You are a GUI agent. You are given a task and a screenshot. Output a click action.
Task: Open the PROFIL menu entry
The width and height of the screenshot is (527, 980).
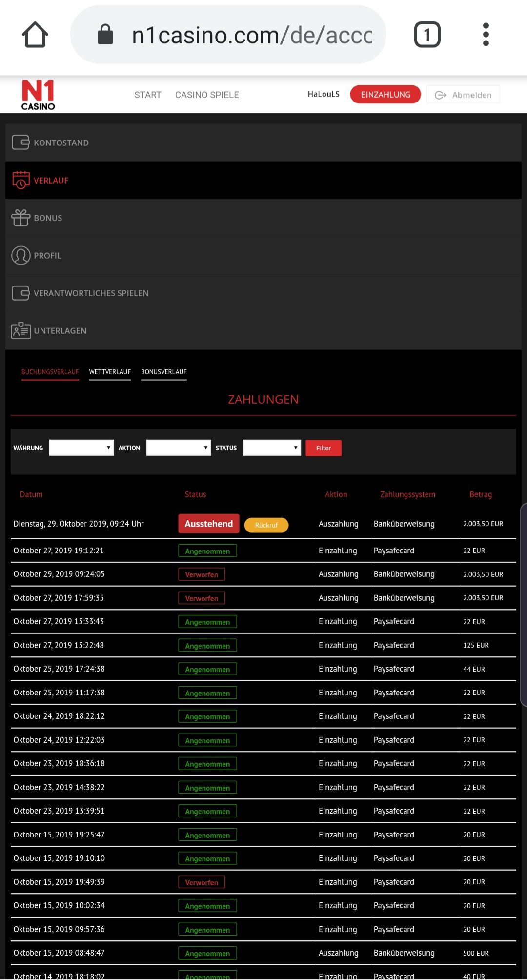pyautogui.click(x=263, y=255)
